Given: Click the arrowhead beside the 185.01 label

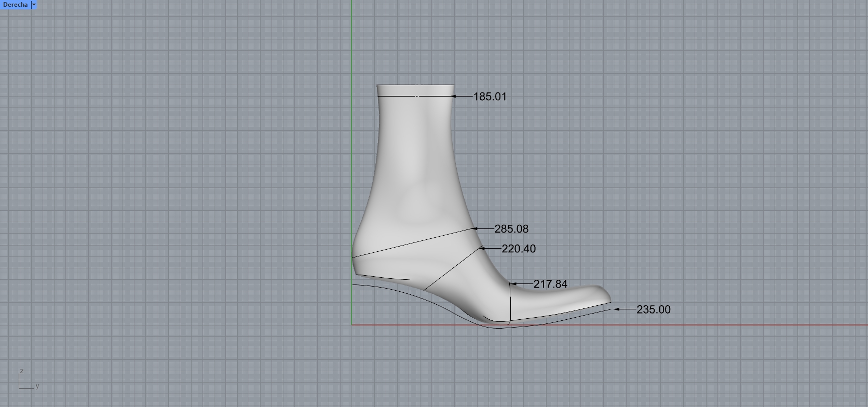Looking at the screenshot, I should click(454, 97).
